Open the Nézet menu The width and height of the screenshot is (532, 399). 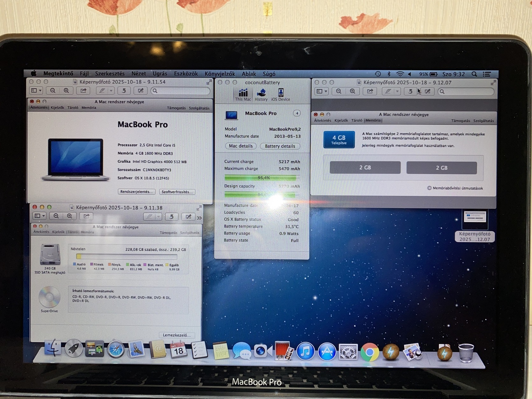(138, 73)
